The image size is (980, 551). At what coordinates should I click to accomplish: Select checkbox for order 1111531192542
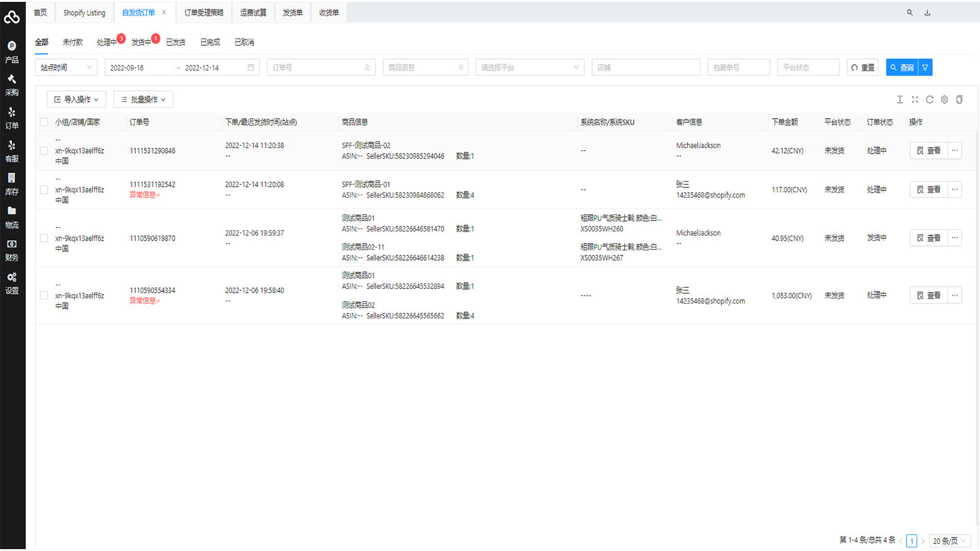click(x=44, y=190)
